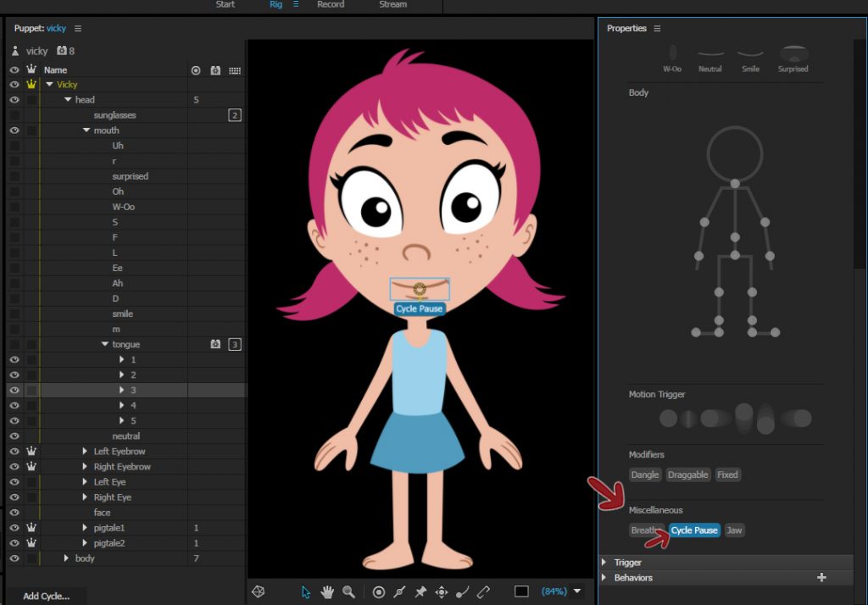The image size is (868, 605).
Task: Select the Stick tool
Action: (399, 591)
